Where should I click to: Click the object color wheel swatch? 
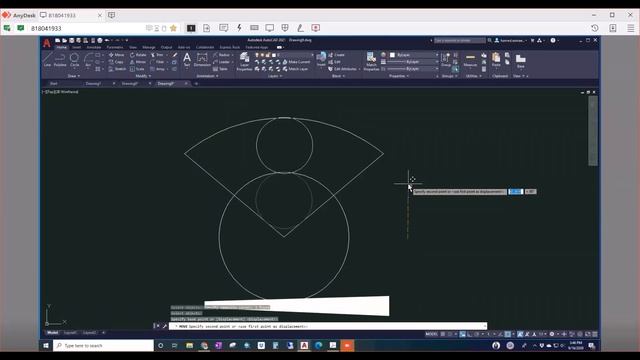[383, 55]
